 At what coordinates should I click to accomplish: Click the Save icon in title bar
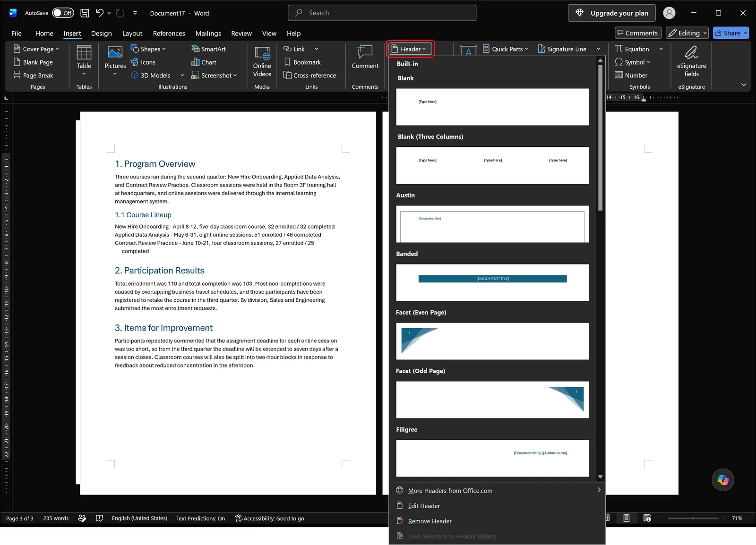85,13
